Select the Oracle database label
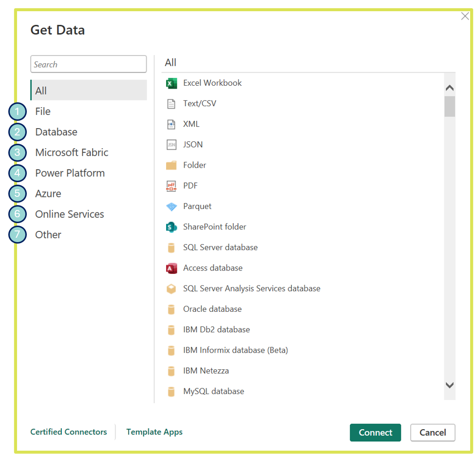The height and width of the screenshot is (457, 476). (x=212, y=309)
